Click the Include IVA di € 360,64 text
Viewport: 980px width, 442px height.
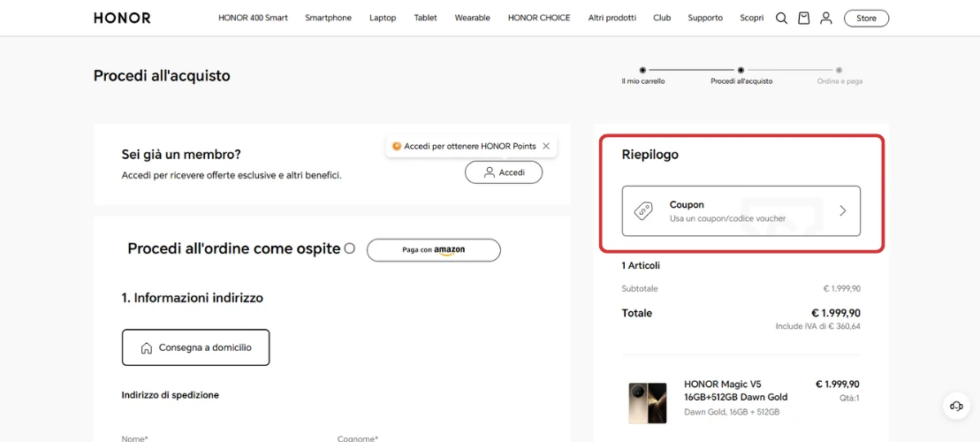[x=818, y=326]
